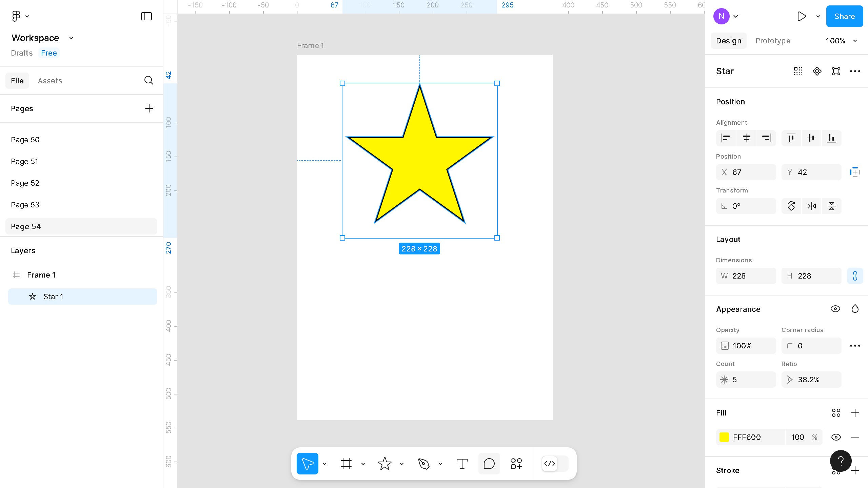Search pages with the magnifier icon
This screenshot has height=488, width=868.
coord(149,81)
